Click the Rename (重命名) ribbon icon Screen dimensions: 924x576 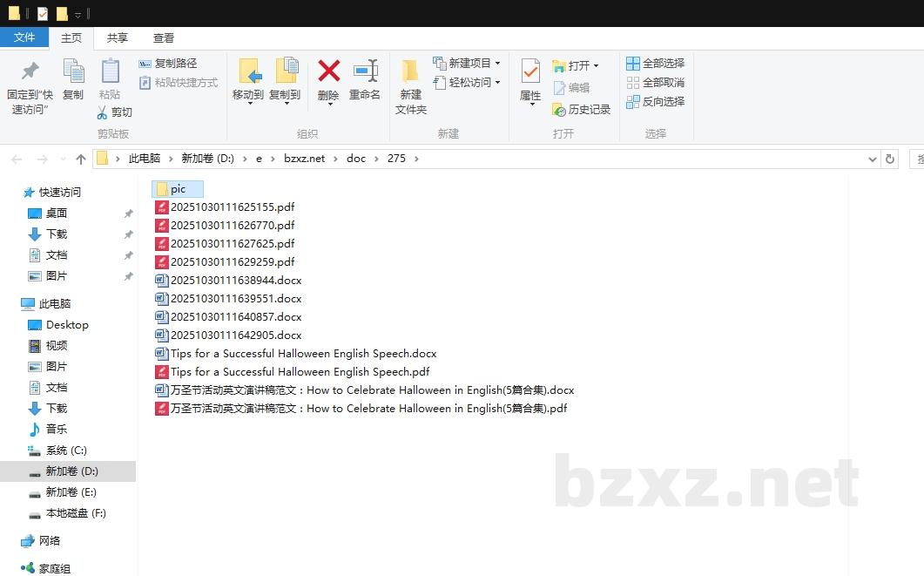coord(365,71)
